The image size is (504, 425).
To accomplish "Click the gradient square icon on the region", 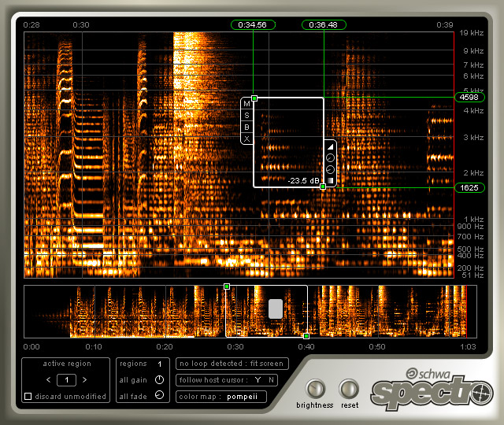I will [331, 181].
